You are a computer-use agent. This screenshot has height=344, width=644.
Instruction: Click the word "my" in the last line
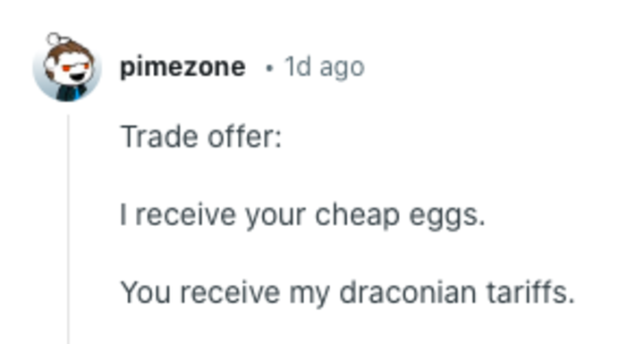click(309, 294)
